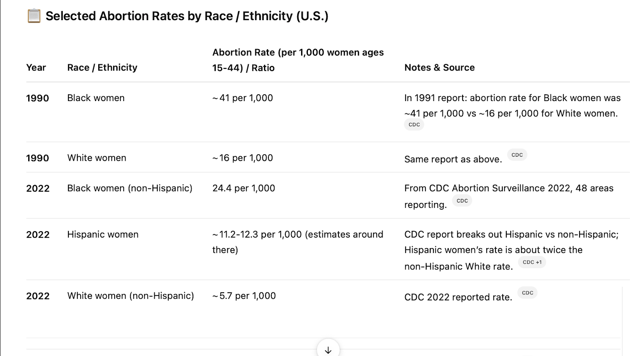
Task: Click the "Hispanic women" cell
Action: click(x=103, y=234)
